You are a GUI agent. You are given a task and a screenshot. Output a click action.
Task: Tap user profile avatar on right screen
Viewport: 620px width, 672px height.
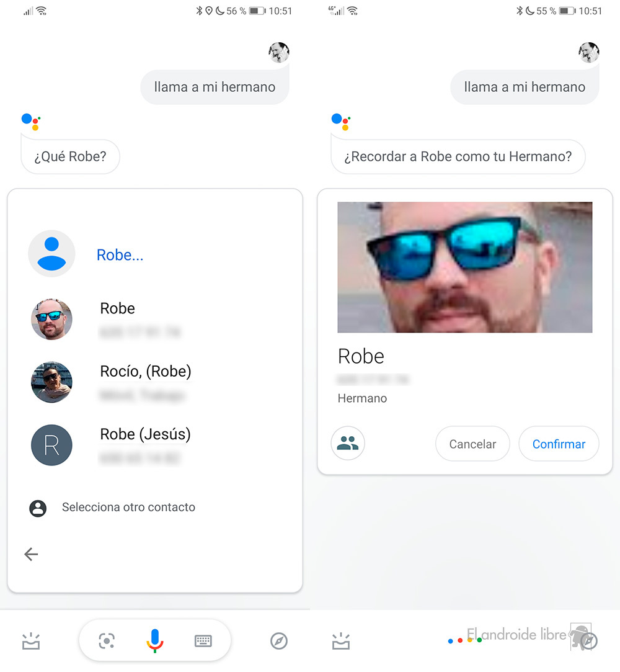click(589, 53)
